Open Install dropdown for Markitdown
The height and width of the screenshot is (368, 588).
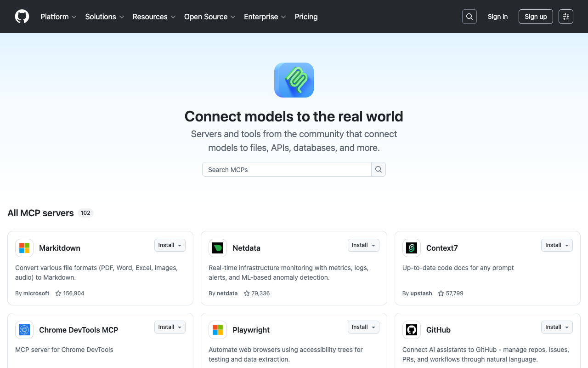(170, 245)
